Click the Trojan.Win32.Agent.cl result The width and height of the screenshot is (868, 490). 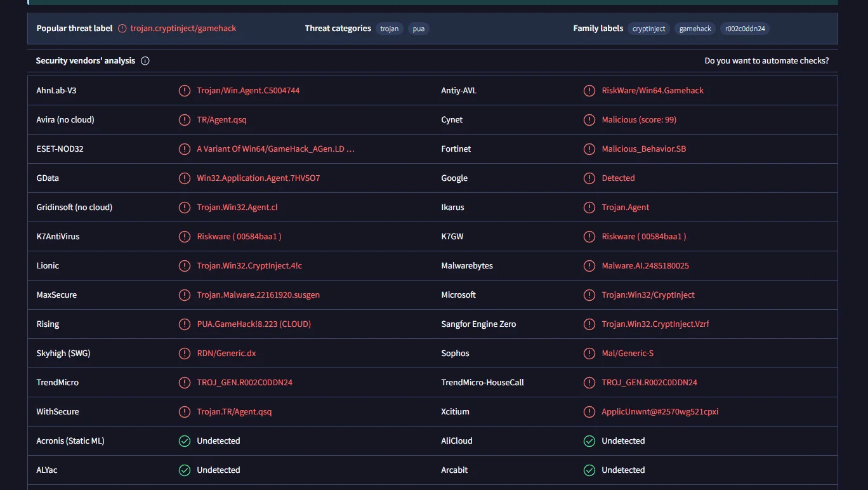click(237, 208)
